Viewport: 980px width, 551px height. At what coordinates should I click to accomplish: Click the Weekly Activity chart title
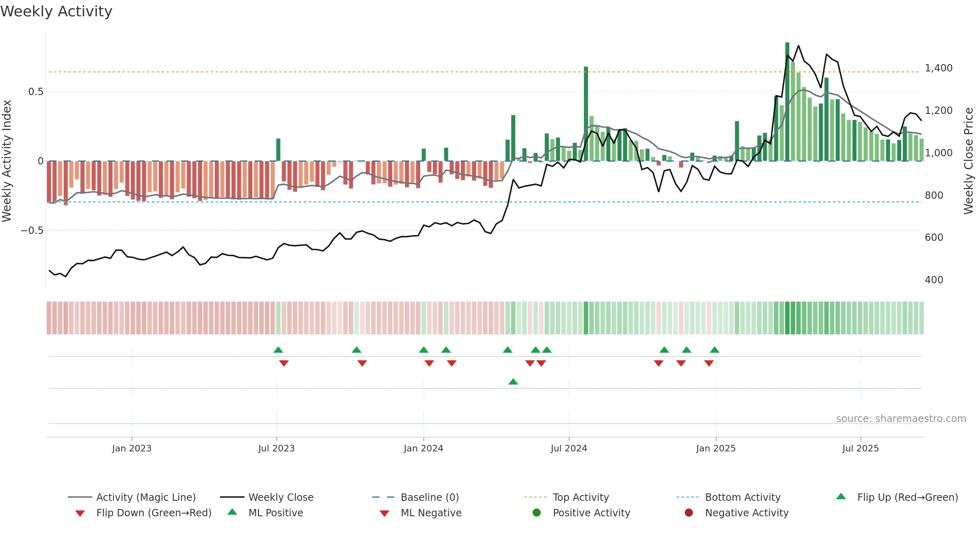56,11
